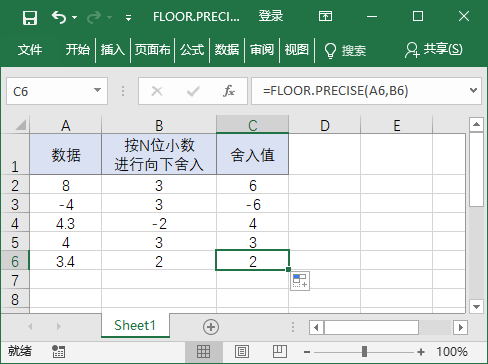488x364 pixels.
Task: Click the 数据 header cell
Action: click(x=66, y=154)
